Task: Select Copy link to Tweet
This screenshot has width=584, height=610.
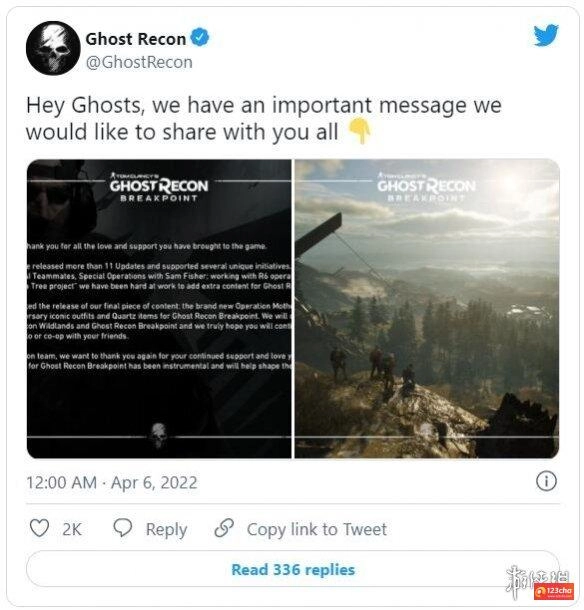Action: pos(317,529)
